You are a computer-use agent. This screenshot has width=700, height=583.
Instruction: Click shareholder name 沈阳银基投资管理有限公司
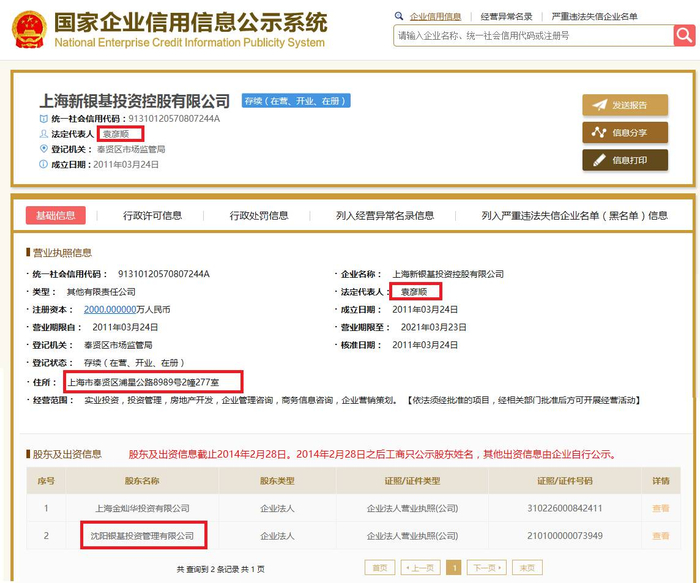click(142, 536)
